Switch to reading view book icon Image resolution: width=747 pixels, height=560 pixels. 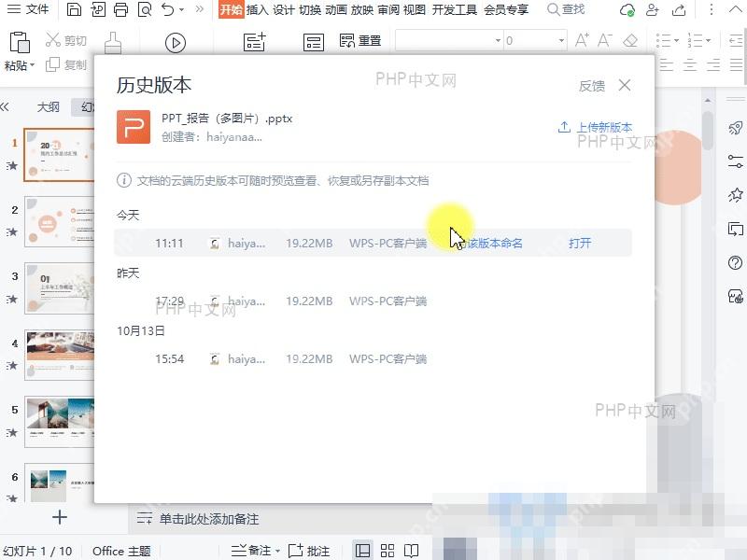pyautogui.click(x=411, y=551)
